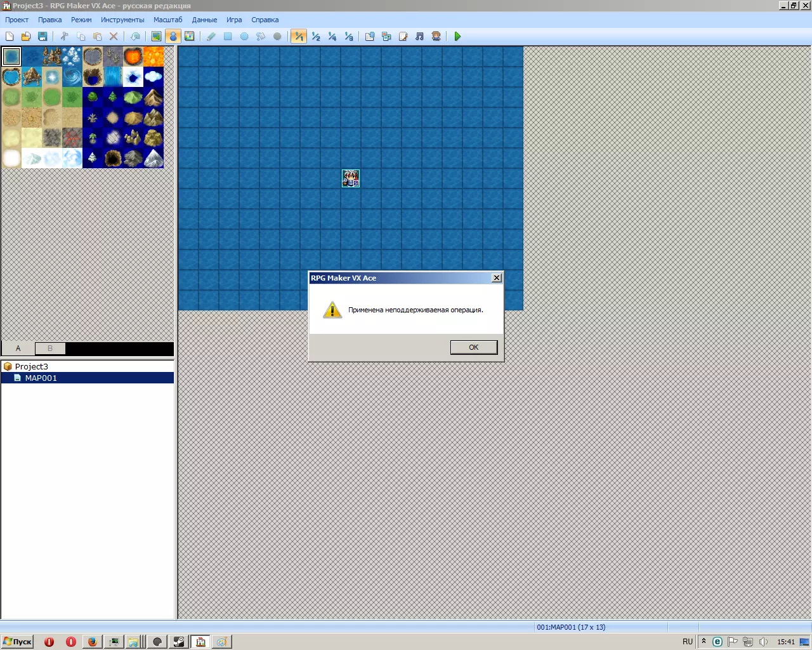This screenshot has height=650, width=812.
Task: Set map zoom to 1/8 scale
Action: tap(348, 36)
